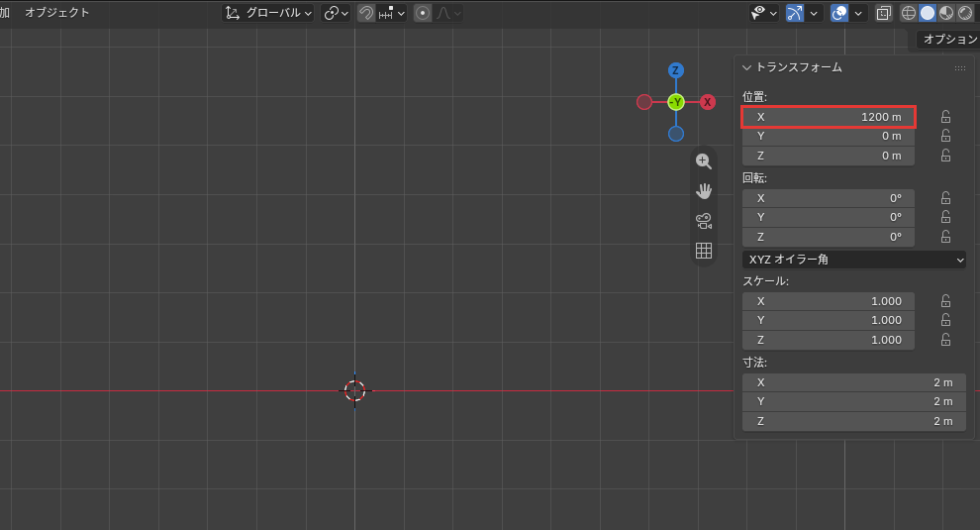Click the 寸法 label
Viewport: 980px width, 530px height.
pos(754,363)
